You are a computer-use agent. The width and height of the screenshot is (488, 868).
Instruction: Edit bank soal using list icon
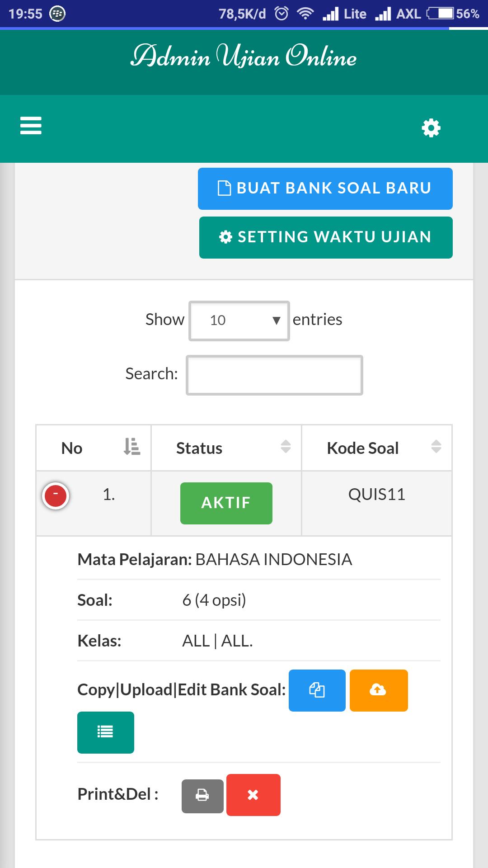[105, 732]
